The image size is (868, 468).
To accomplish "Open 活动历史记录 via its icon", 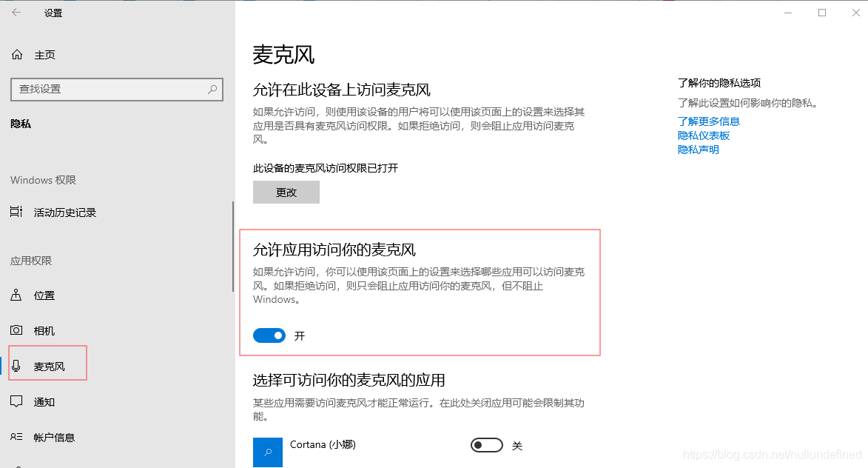I will (x=16, y=212).
